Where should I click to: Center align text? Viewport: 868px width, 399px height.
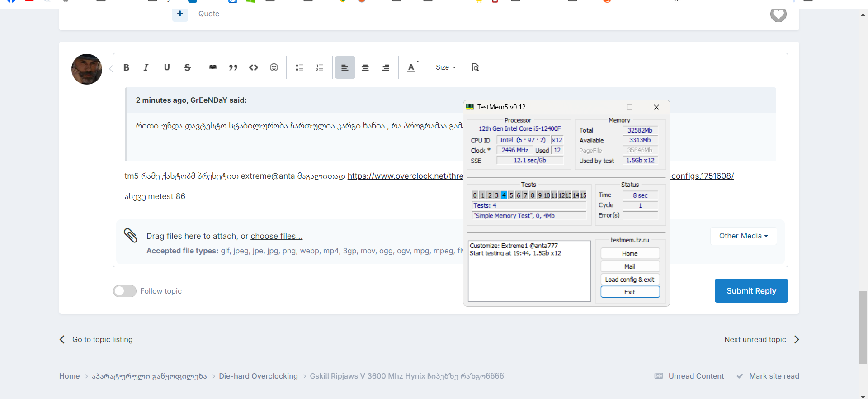click(365, 67)
